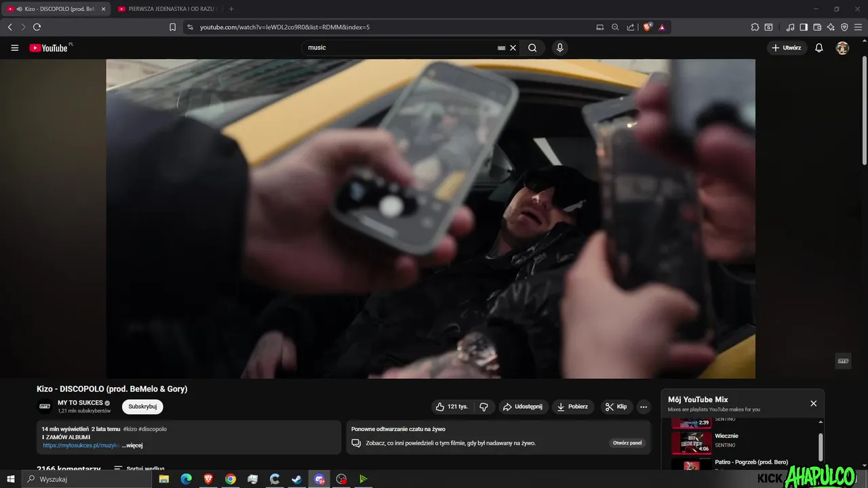
Task: Launch Microsoft Edge from the taskbar
Action: pyautogui.click(x=186, y=479)
